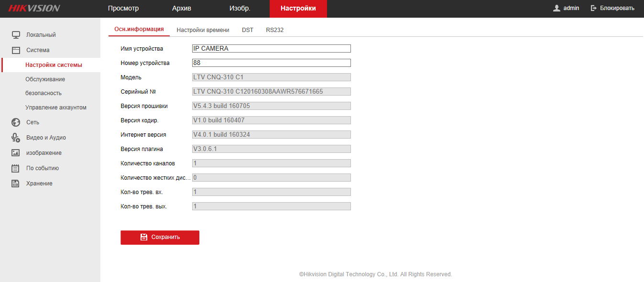Expand the Сеть settings section
The image size is (644, 282).
[x=33, y=122]
